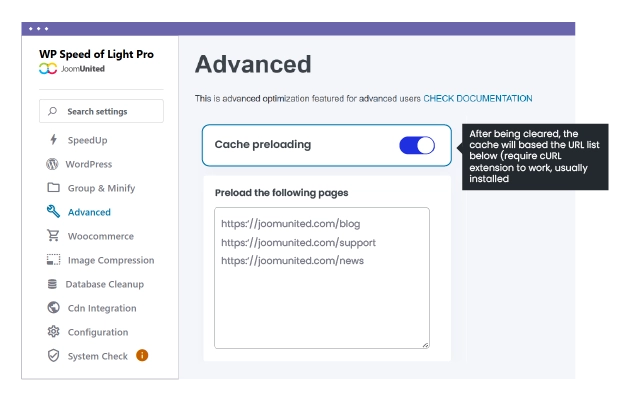
Task: Select the Advanced menu entry
Action: point(89,212)
